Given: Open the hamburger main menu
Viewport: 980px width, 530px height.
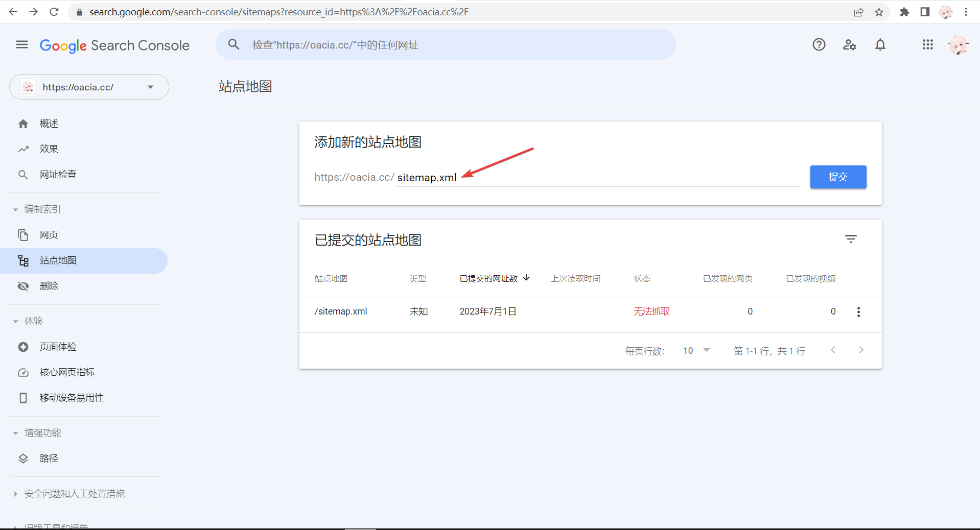Looking at the screenshot, I should pyautogui.click(x=22, y=45).
